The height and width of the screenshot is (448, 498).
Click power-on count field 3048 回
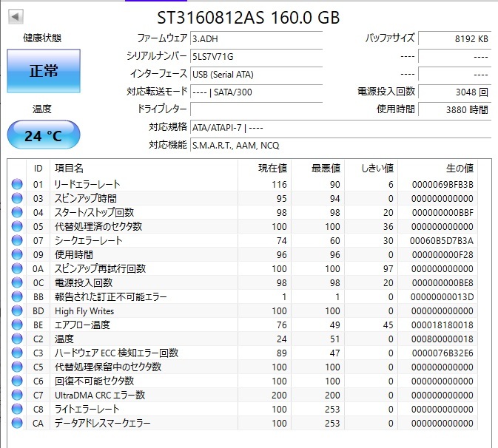455,92
